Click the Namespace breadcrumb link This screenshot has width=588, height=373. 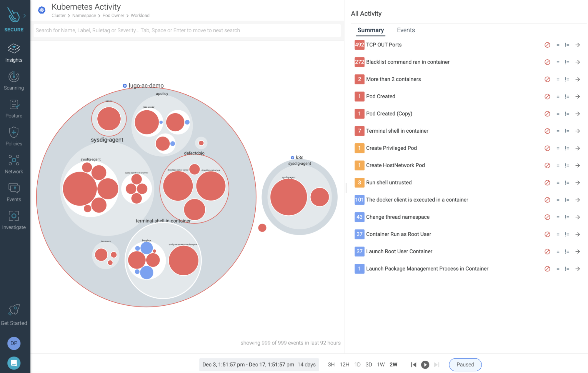click(x=84, y=16)
